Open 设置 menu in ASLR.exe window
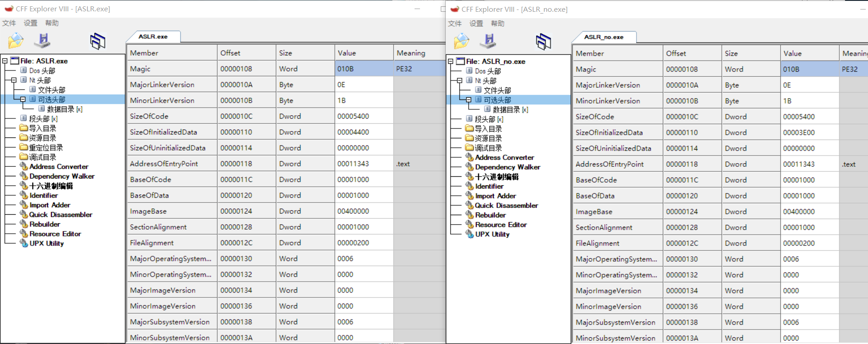Viewport: 868px width, 344px height. click(x=31, y=23)
